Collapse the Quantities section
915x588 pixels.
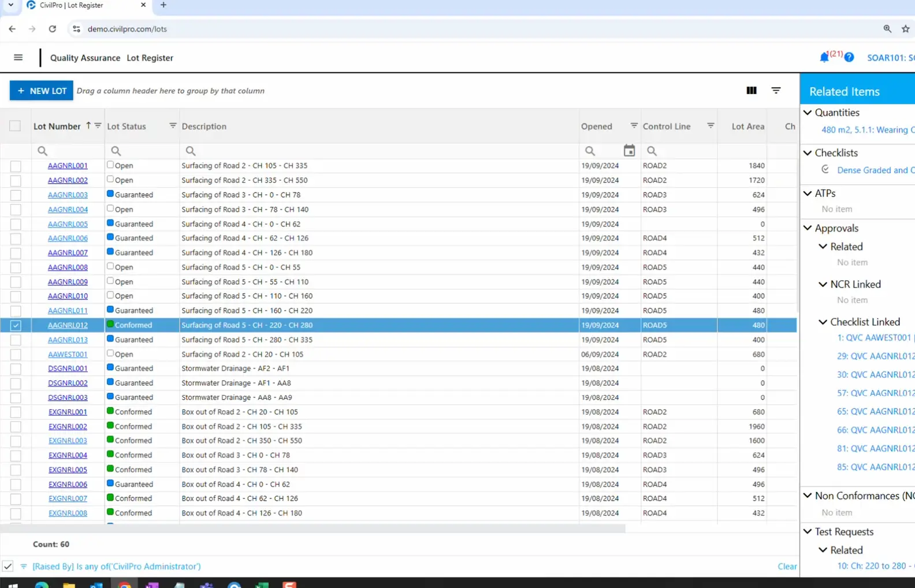pos(808,113)
